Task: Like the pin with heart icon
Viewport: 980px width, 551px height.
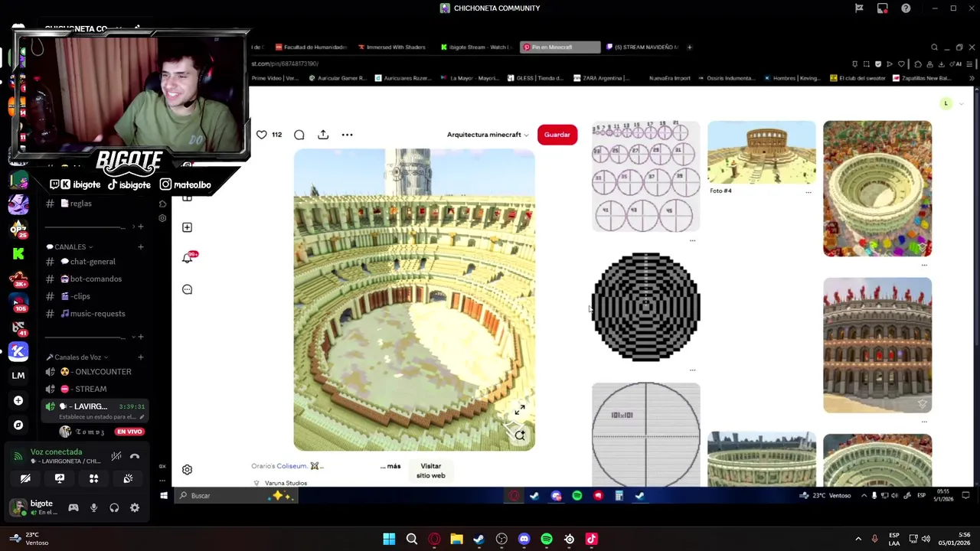Action: point(262,135)
